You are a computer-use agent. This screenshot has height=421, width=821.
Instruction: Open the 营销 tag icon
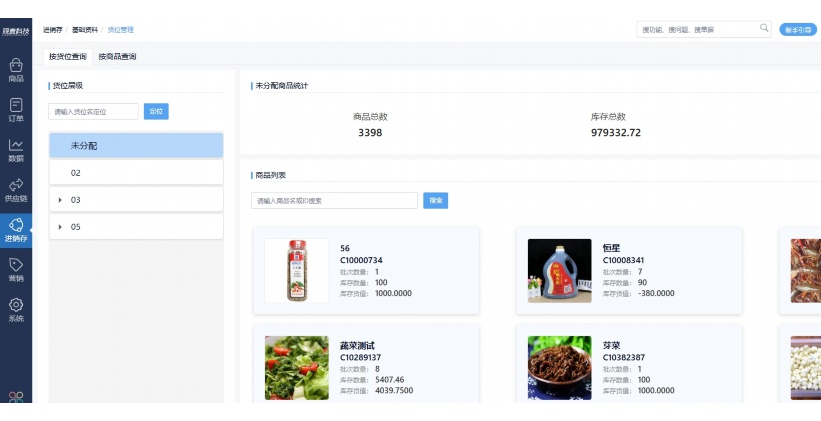[x=16, y=270]
